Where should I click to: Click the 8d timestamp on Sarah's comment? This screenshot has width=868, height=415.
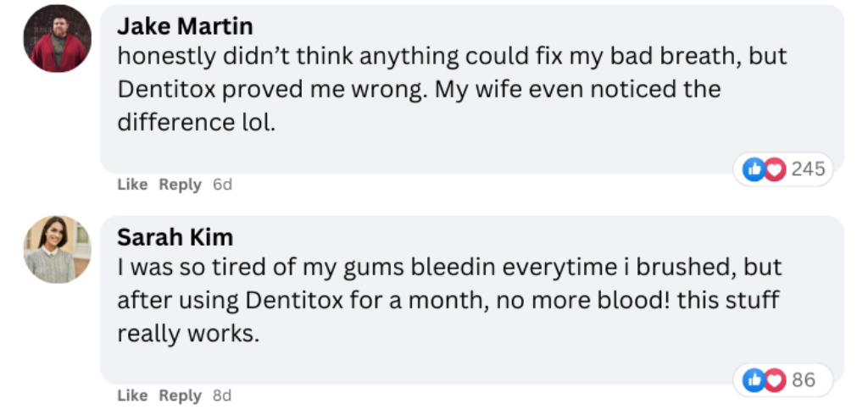[222, 395]
